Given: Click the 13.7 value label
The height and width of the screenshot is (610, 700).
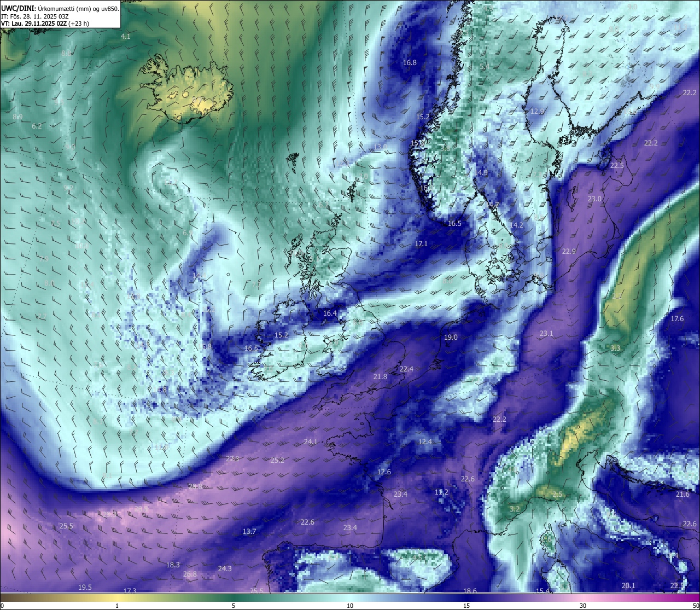Looking at the screenshot, I should coord(249,531).
